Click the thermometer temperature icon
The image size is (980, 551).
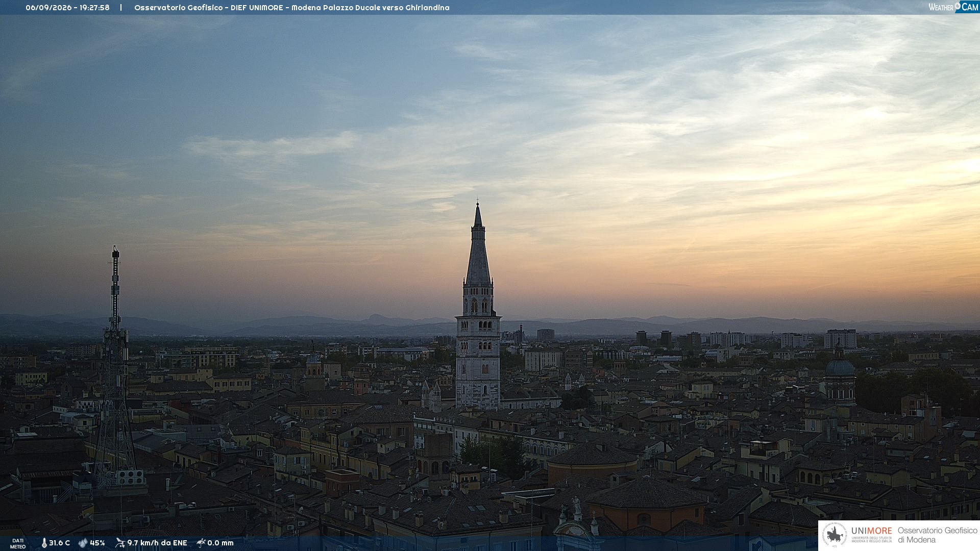[44, 543]
